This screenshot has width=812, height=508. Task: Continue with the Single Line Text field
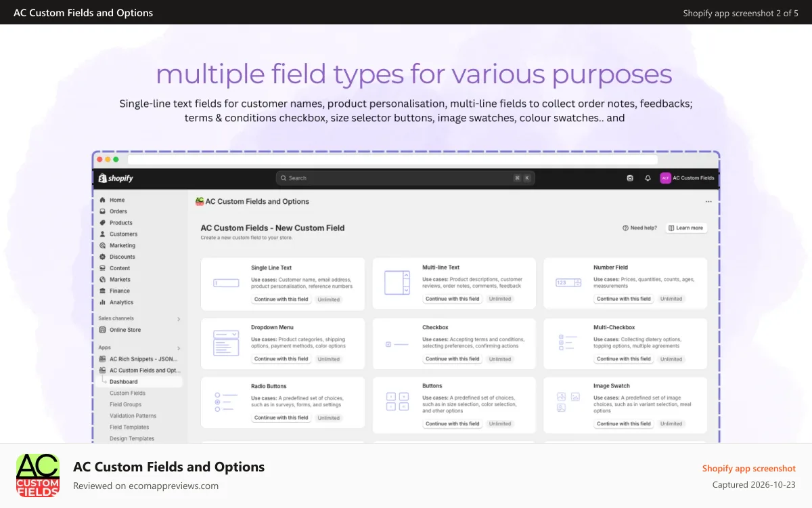281,299
